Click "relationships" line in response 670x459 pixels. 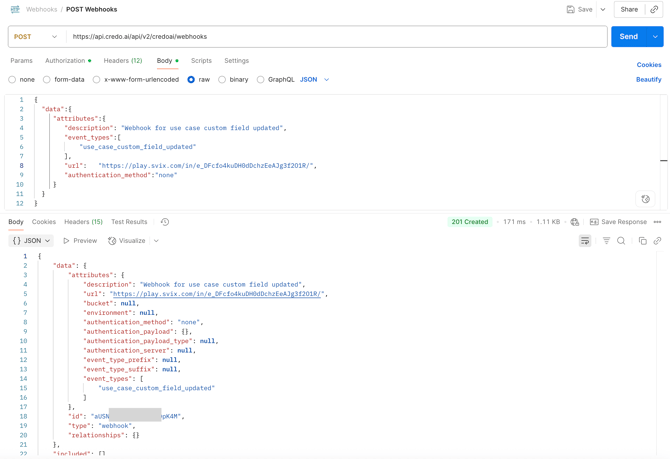point(103,435)
